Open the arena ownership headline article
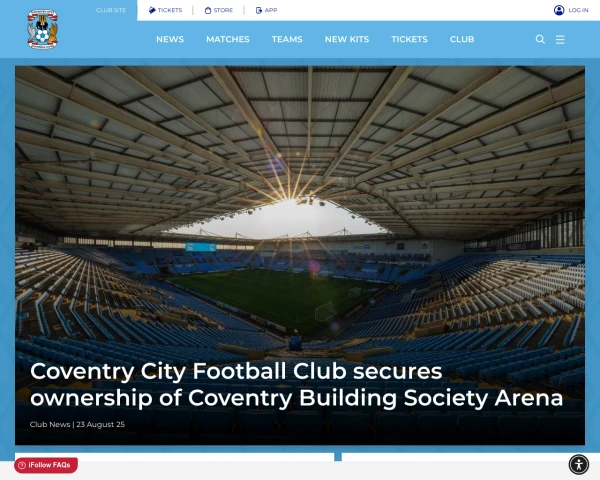The height and width of the screenshot is (480, 600). tap(297, 384)
